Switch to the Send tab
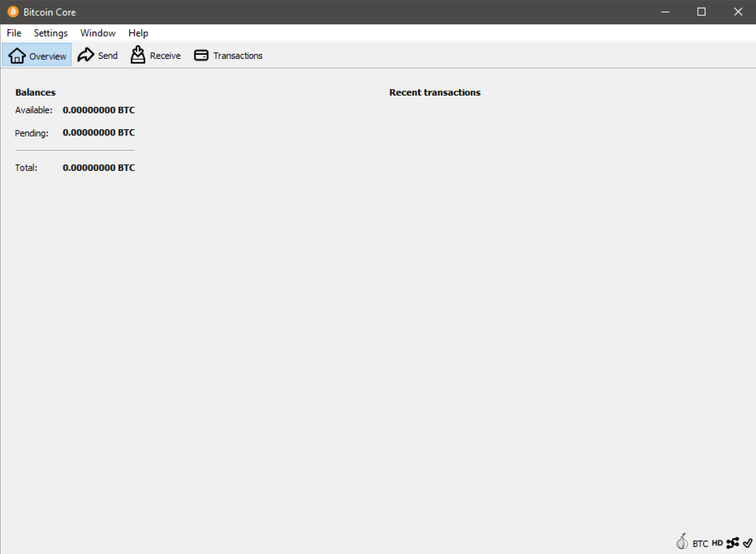Screen dimensions: 756x554 [97, 55]
